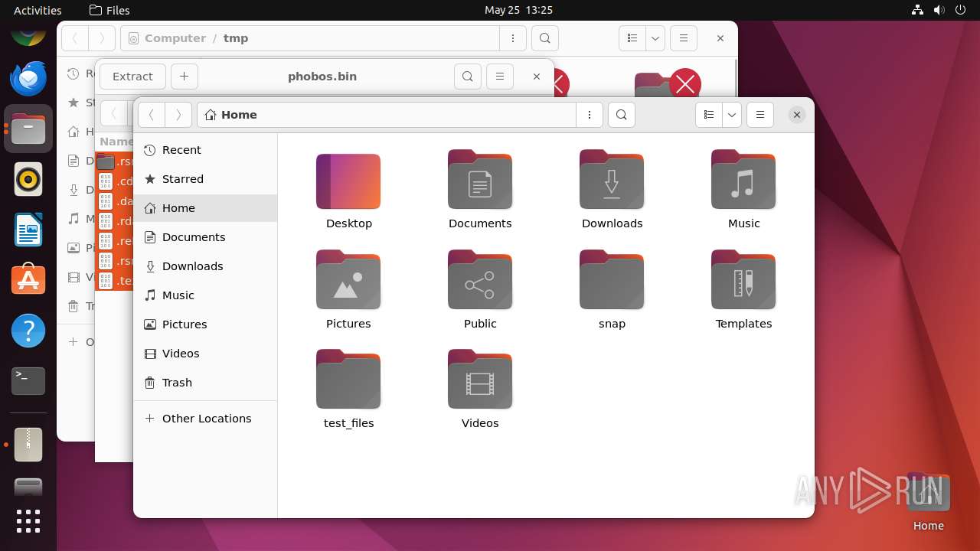Select Home in sidebar

pyautogui.click(x=205, y=208)
